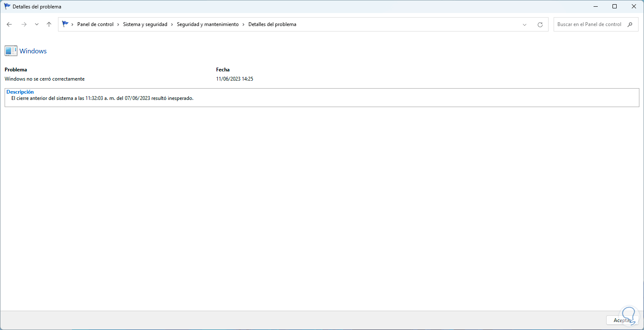Open the address bar history dropdown
This screenshot has width=644, height=330.
coord(525,24)
